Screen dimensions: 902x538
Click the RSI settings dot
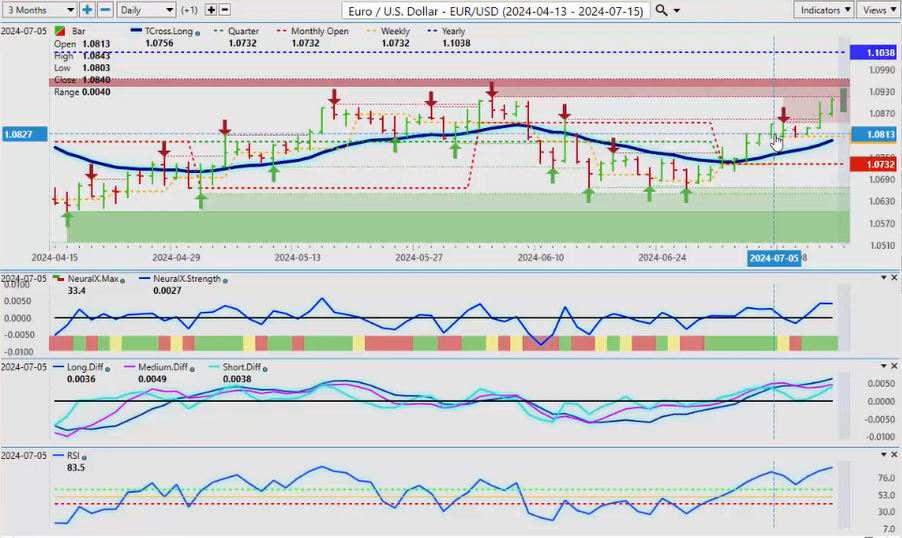click(x=84, y=458)
